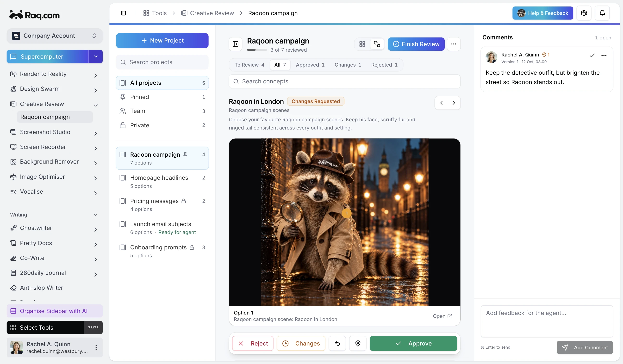This screenshot has width=623, height=364.
Task: Click the Search projects field
Action: [x=162, y=62]
